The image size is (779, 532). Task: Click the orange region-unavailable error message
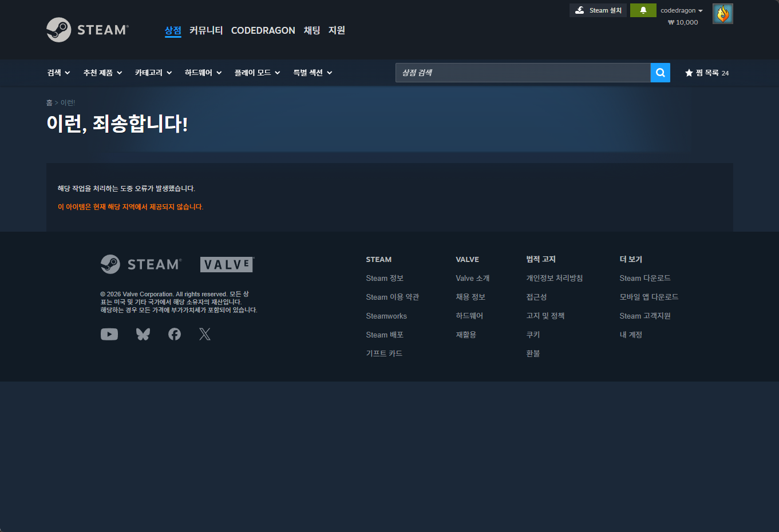pyautogui.click(x=131, y=207)
